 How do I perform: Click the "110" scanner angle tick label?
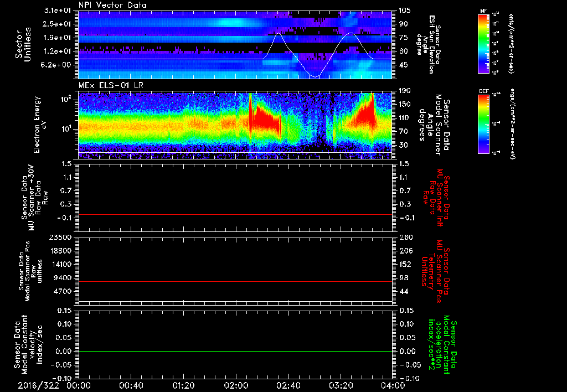[x=405, y=118]
